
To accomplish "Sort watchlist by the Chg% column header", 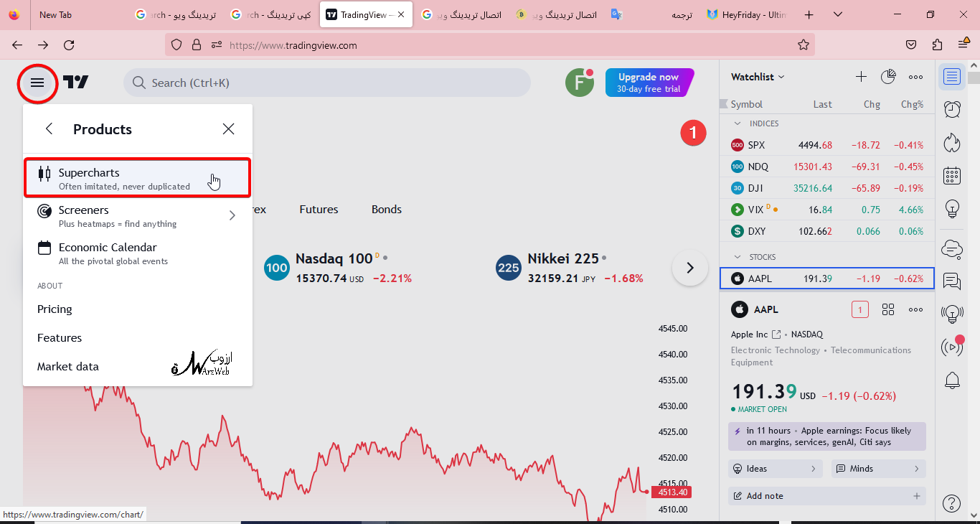I will coord(912,104).
